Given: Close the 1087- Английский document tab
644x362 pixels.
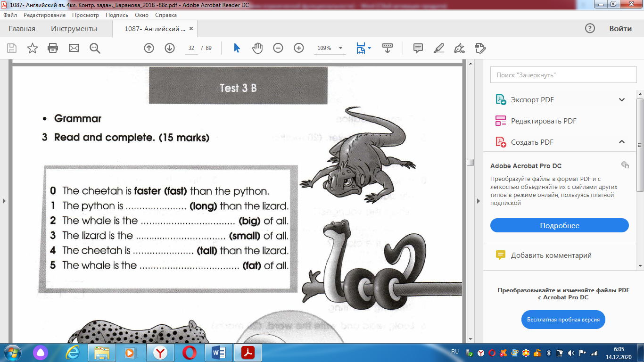Looking at the screenshot, I should click(191, 28).
